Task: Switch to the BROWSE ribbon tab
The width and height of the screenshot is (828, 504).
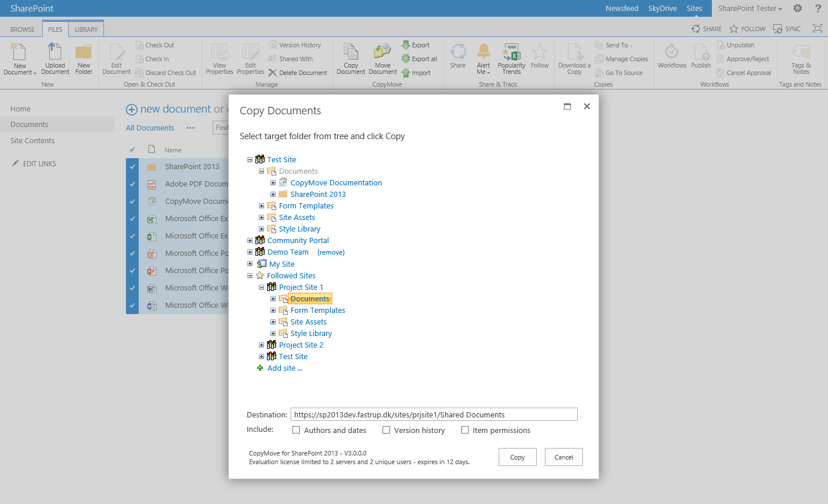Action: [23, 29]
